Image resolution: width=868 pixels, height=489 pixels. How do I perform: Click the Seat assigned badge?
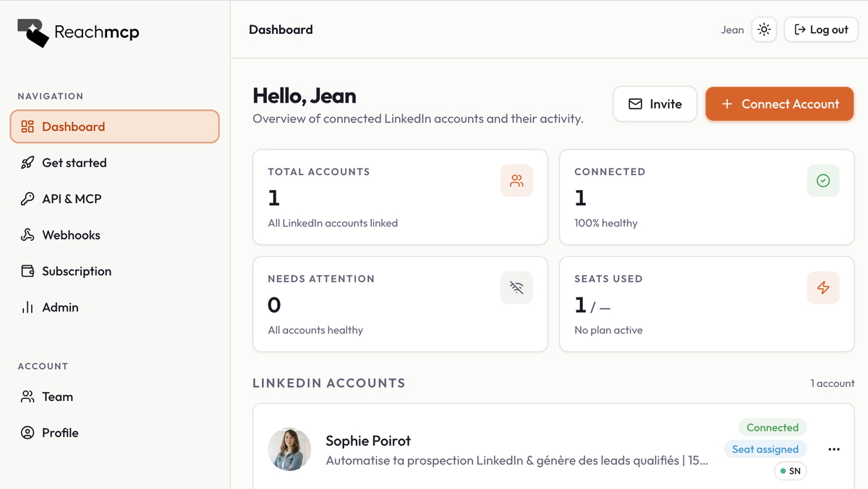(x=765, y=449)
